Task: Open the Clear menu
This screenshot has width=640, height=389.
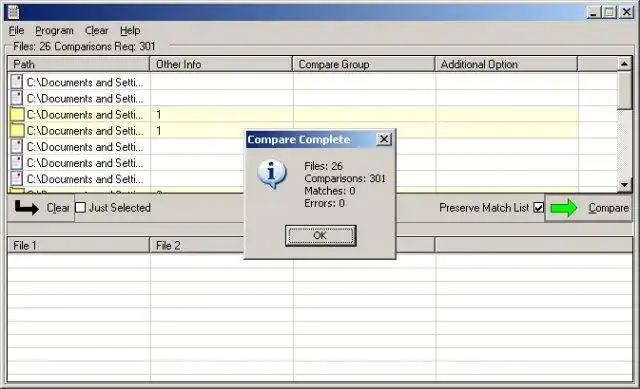Action: click(96, 31)
